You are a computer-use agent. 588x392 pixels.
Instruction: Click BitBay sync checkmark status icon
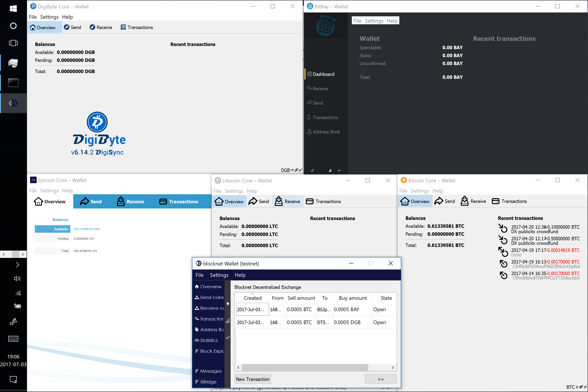tap(339, 170)
